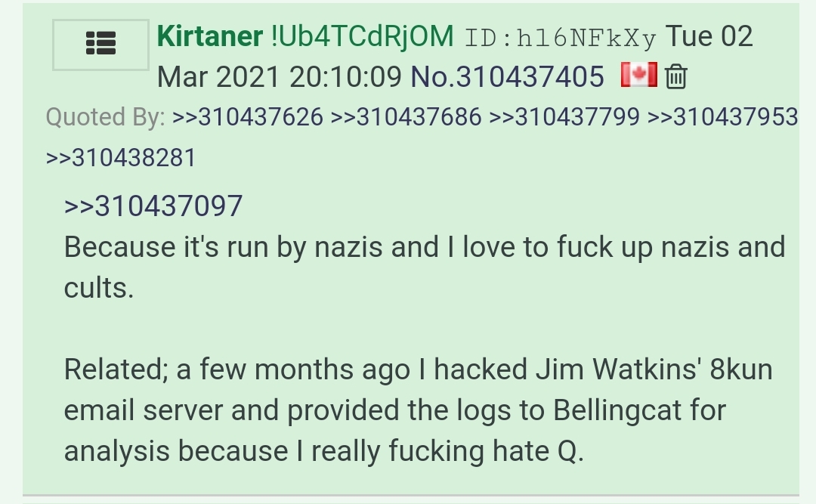Click the paragraph starting 'Because it's run by'
Image resolution: width=816 pixels, height=504 pixels.
424,267
